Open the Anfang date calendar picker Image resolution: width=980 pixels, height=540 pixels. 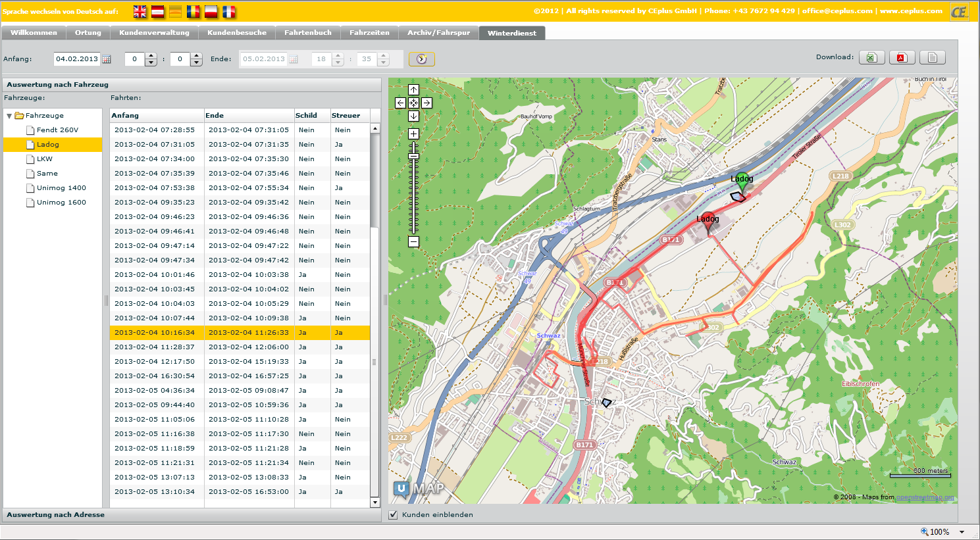click(x=107, y=59)
